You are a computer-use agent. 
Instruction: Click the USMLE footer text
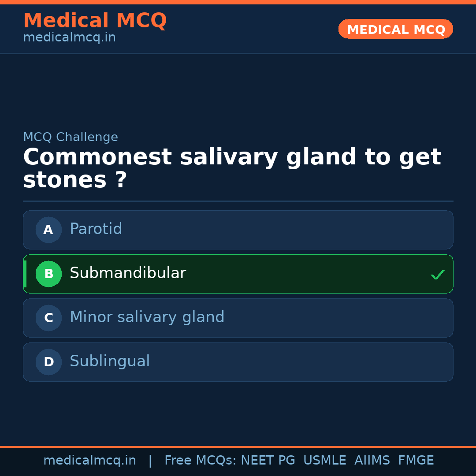(324, 461)
